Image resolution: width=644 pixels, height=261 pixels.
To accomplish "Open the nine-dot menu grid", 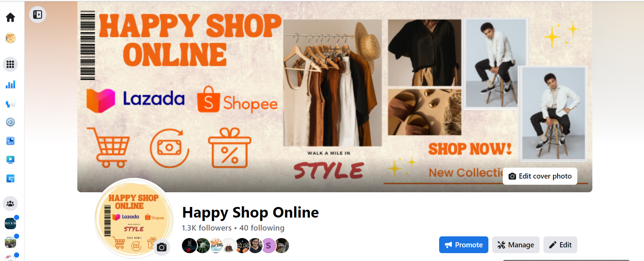I will point(10,64).
